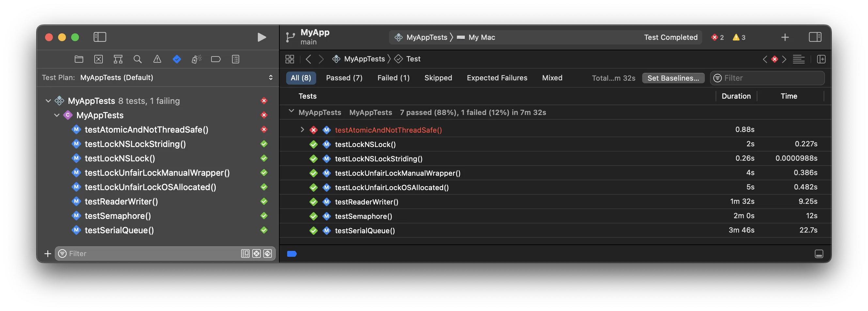Open the Issue navigator warning icon

click(157, 59)
